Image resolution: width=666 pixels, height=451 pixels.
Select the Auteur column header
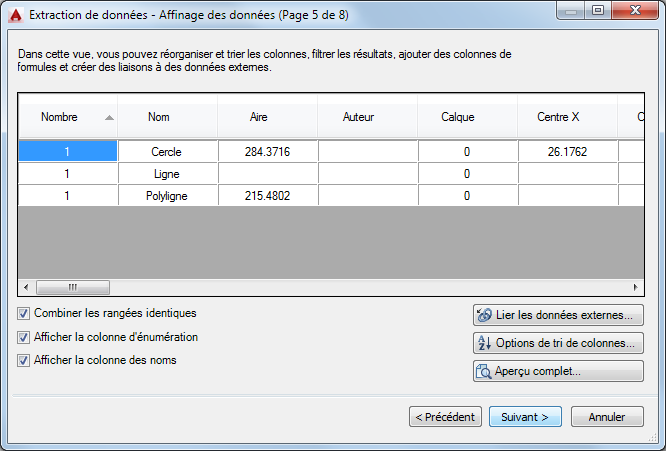pyautogui.click(x=358, y=117)
